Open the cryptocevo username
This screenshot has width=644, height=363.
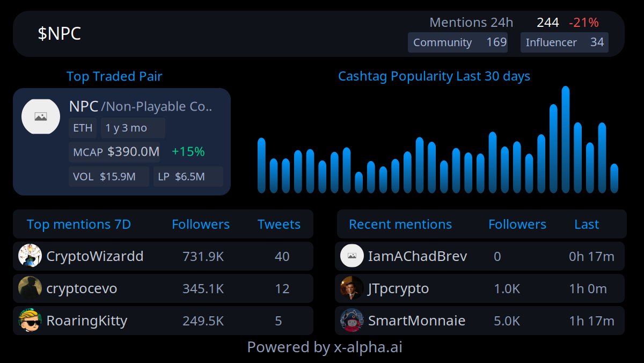(x=82, y=289)
